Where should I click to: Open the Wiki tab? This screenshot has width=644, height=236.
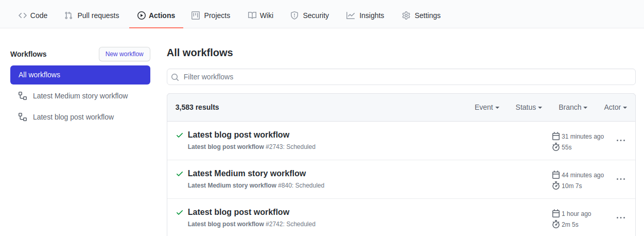tap(260, 15)
